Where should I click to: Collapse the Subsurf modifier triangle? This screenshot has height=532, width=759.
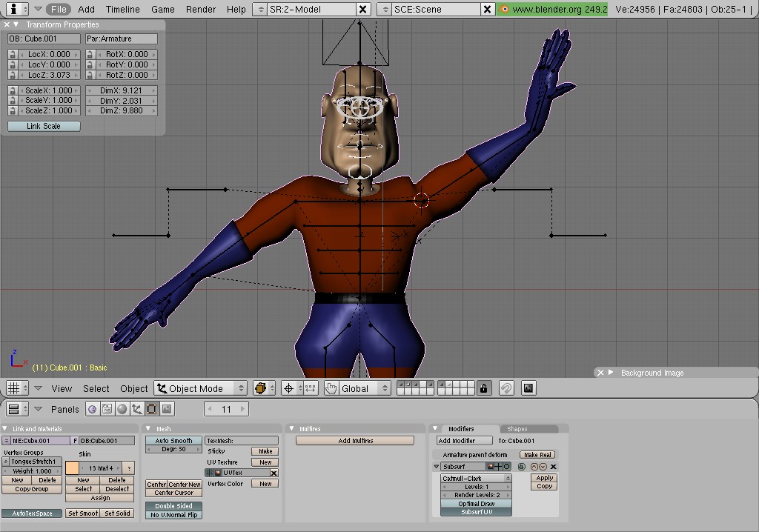pos(436,467)
